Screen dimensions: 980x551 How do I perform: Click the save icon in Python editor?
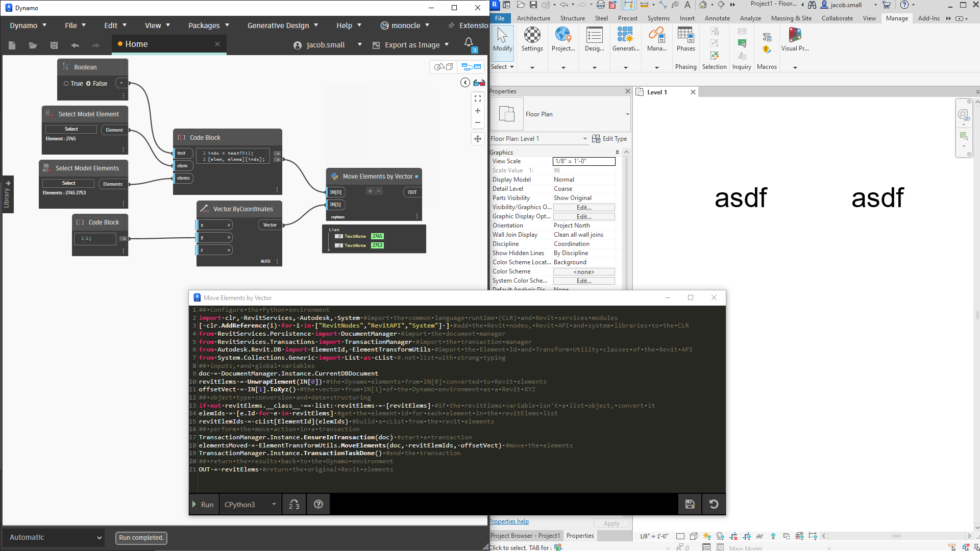point(690,504)
